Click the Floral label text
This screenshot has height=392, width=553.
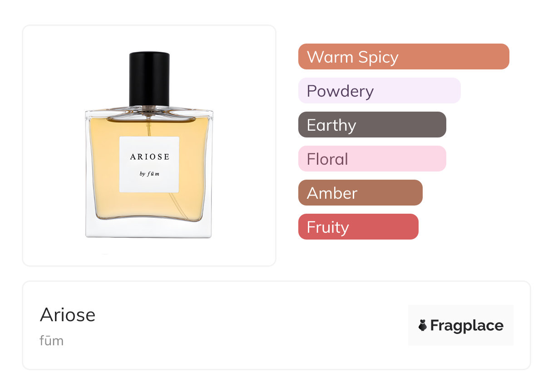pyautogui.click(x=327, y=159)
